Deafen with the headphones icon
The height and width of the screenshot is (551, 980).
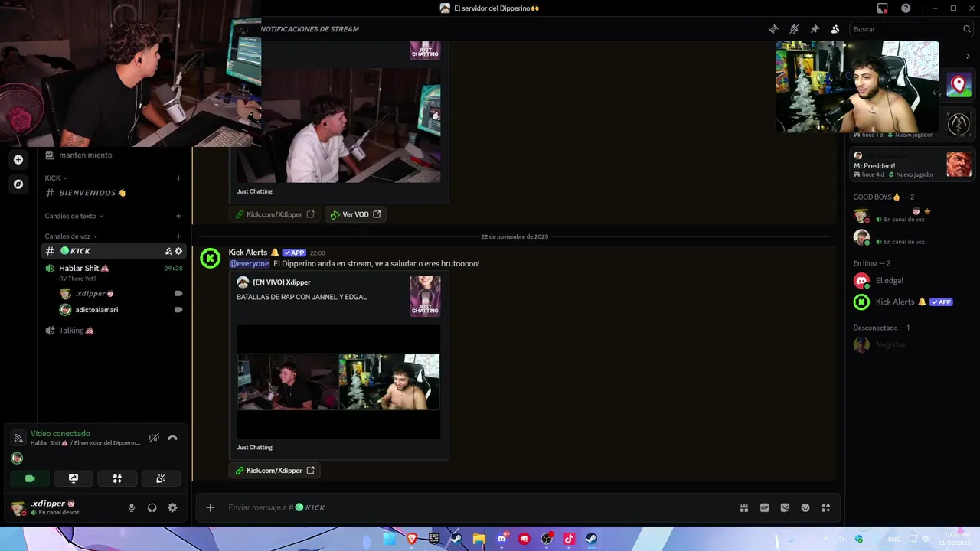pyautogui.click(x=152, y=507)
